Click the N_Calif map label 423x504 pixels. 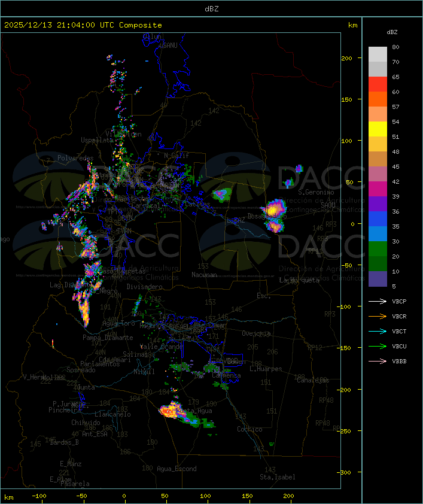tap(176, 155)
